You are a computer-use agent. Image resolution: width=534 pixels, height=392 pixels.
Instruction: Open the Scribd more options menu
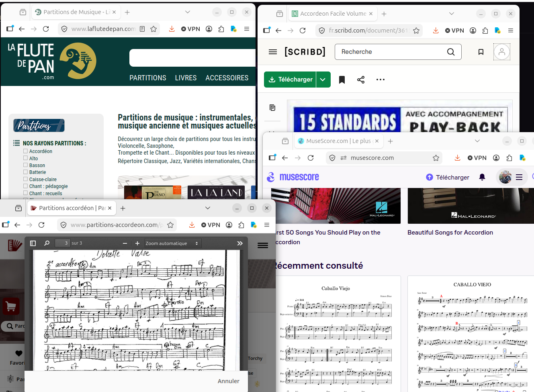(x=381, y=80)
